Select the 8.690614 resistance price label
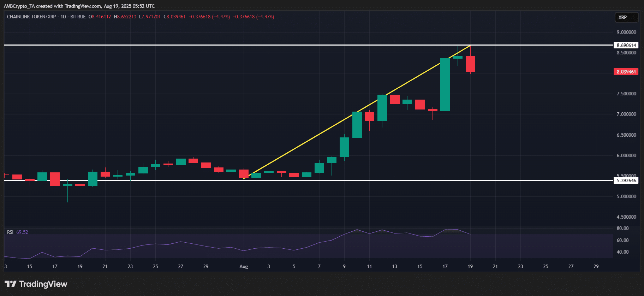The height and width of the screenshot is (296, 644). coord(626,45)
